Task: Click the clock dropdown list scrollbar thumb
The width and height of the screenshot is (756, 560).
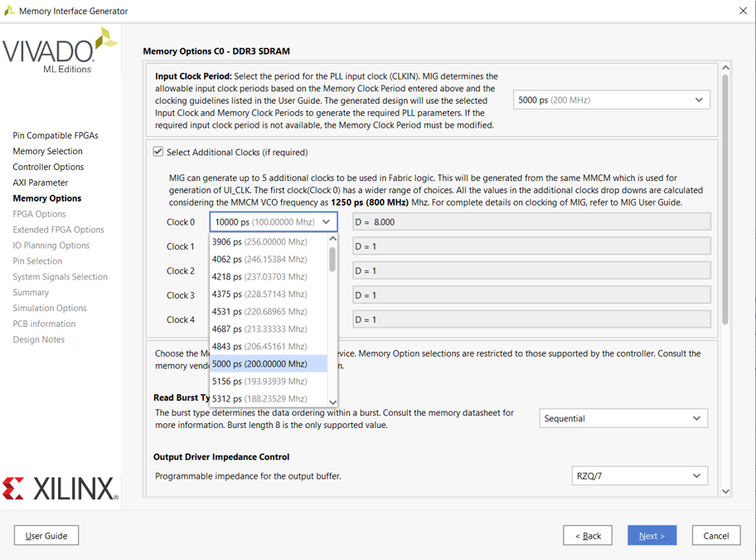Action: point(332,260)
